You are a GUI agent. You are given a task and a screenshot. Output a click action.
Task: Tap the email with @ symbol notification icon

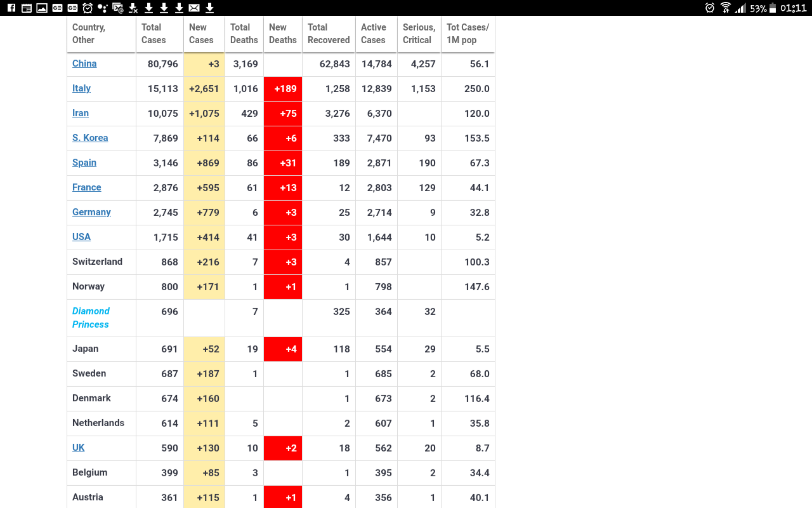117,8
